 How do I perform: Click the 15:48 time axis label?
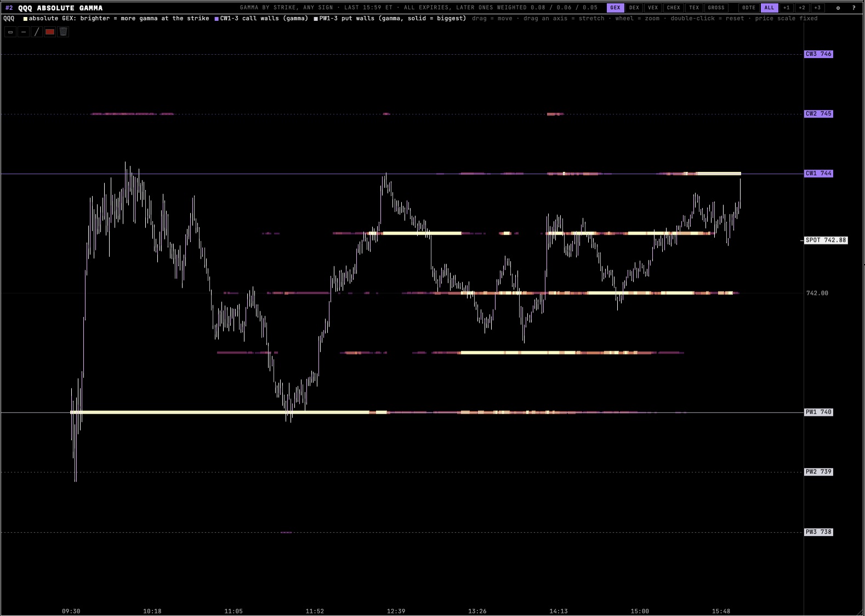click(x=721, y=611)
